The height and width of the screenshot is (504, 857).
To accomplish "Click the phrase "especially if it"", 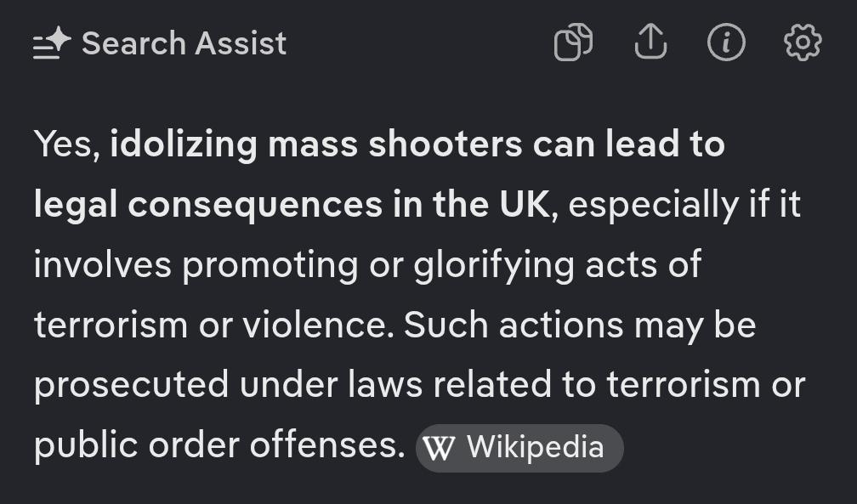I will pyautogui.click(x=684, y=205).
